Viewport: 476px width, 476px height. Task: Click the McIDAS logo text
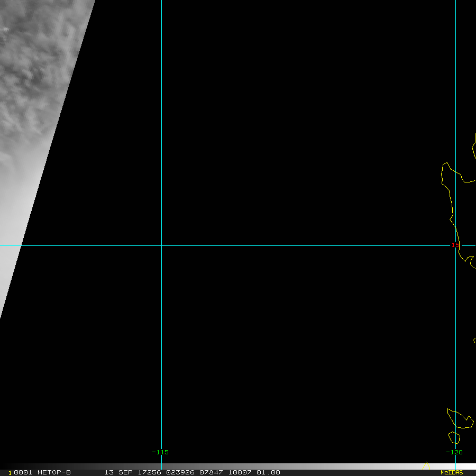451,472
